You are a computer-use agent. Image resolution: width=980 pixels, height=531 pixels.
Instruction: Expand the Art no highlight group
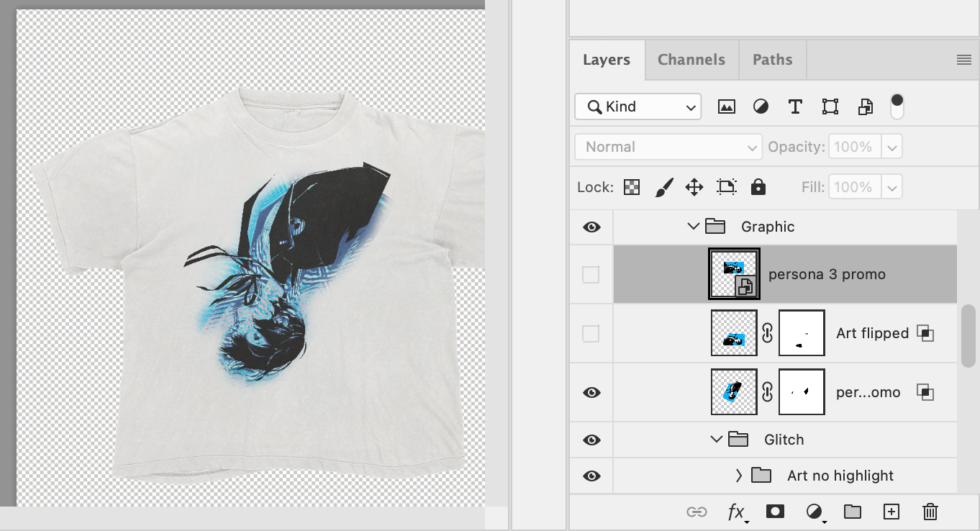[x=739, y=475]
